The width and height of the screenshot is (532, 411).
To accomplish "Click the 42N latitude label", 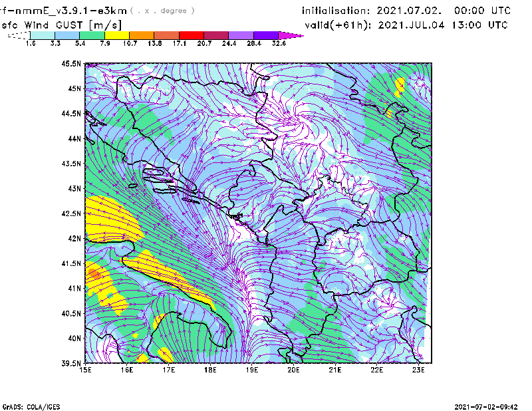I will click(74, 238).
